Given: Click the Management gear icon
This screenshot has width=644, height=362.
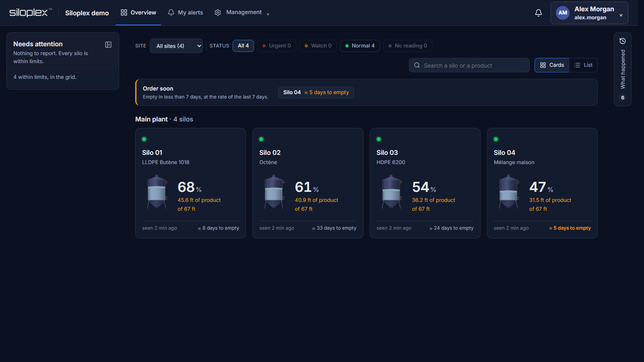Looking at the screenshot, I should [218, 12].
